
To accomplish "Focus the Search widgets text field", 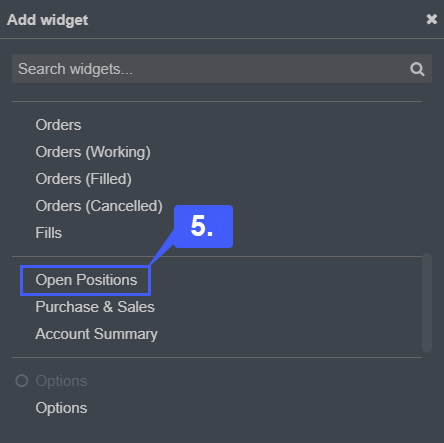I will [x=222, y=69].
